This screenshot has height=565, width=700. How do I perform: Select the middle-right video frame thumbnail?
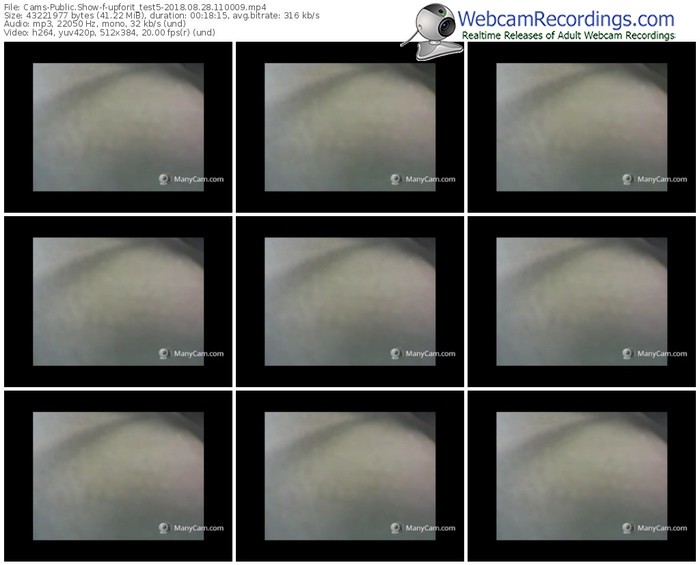[580, 300]
